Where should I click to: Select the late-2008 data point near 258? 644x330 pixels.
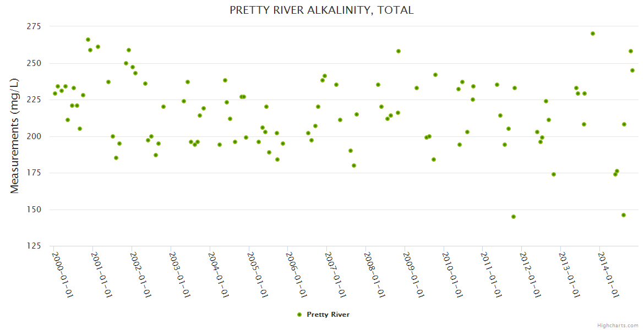pyautogui.click(x=399, y=51)
